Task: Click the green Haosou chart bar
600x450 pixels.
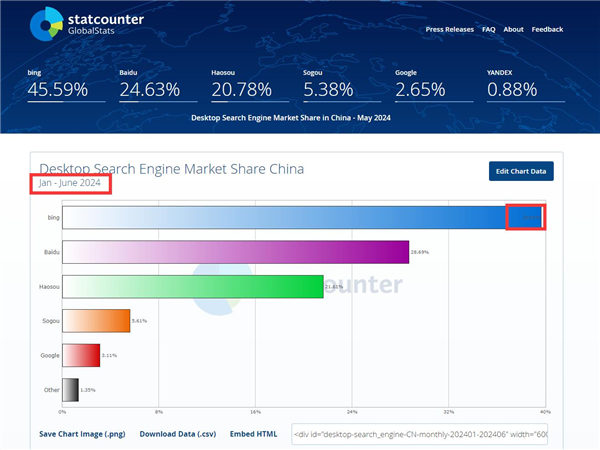Action: tap(193, 287)
